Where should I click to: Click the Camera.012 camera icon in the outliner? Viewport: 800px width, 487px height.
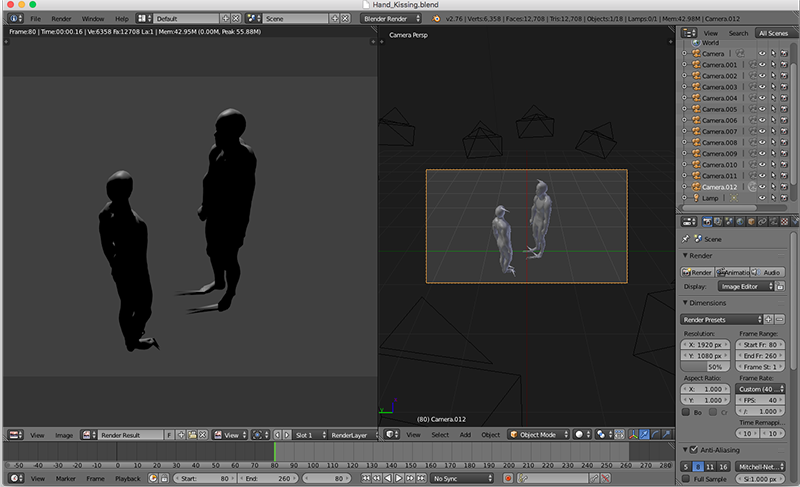pos(695,187)
